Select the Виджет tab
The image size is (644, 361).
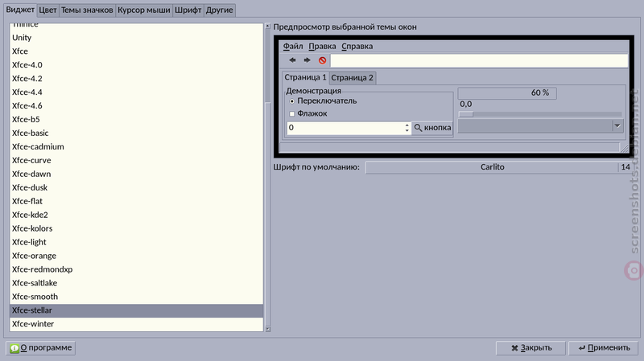pos(20,10)
